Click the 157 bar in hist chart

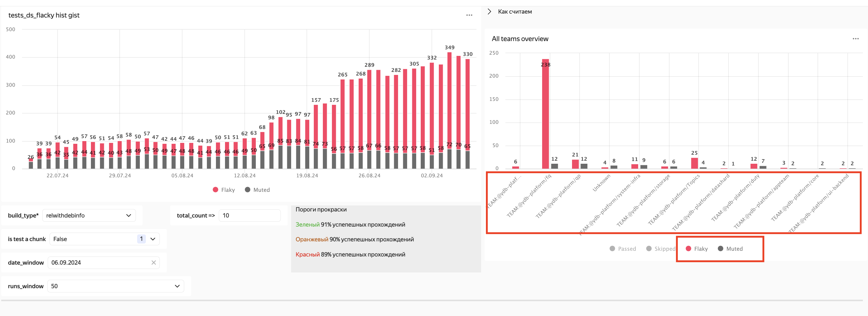pyautogui.click(x=316, y=127)
